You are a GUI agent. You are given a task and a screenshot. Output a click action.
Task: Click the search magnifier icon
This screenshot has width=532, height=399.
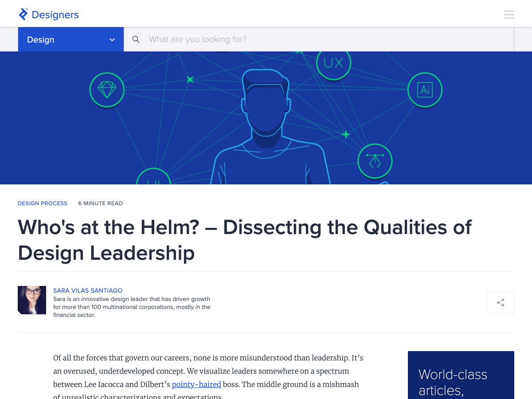pos(136,39)
